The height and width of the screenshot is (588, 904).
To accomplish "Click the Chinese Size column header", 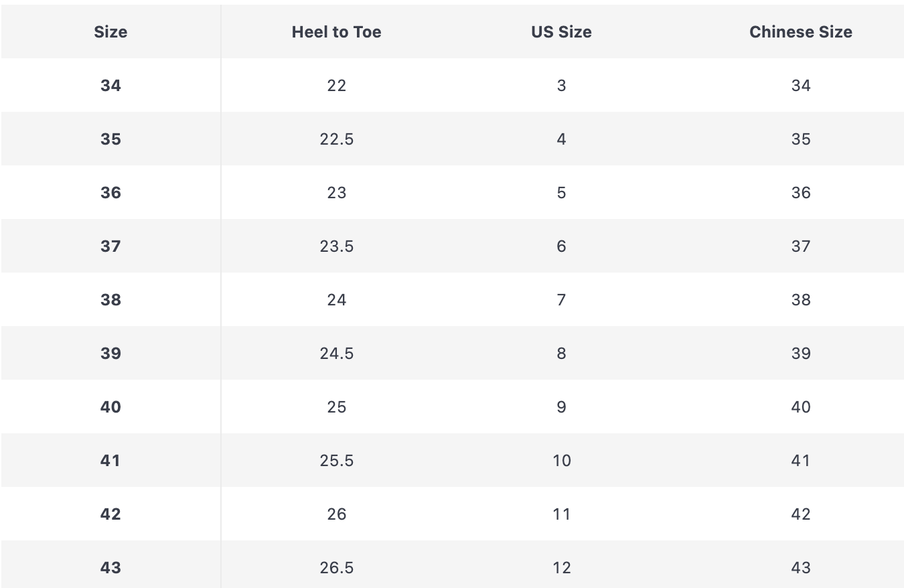I will pyautogui.click(x=800, y=31).
